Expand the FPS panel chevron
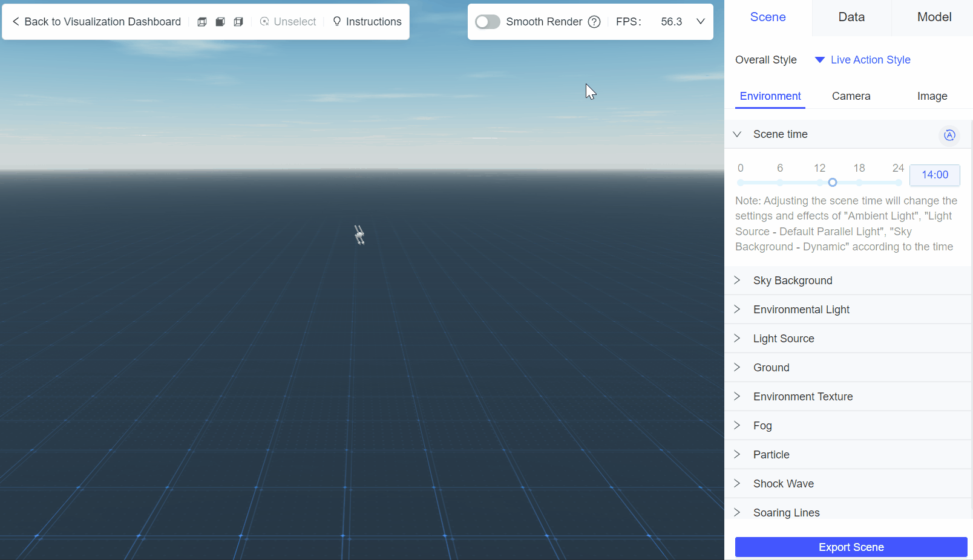 pyautogui.click(x=701, y=22)
